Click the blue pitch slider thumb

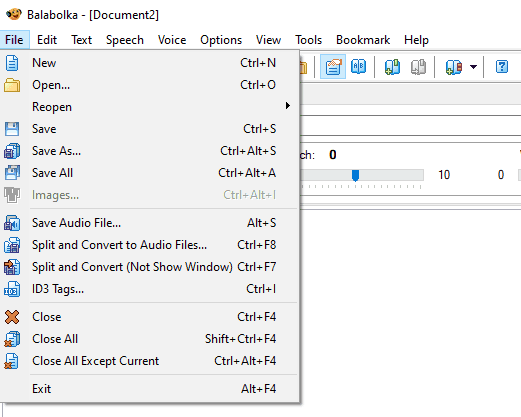point(356,175)
